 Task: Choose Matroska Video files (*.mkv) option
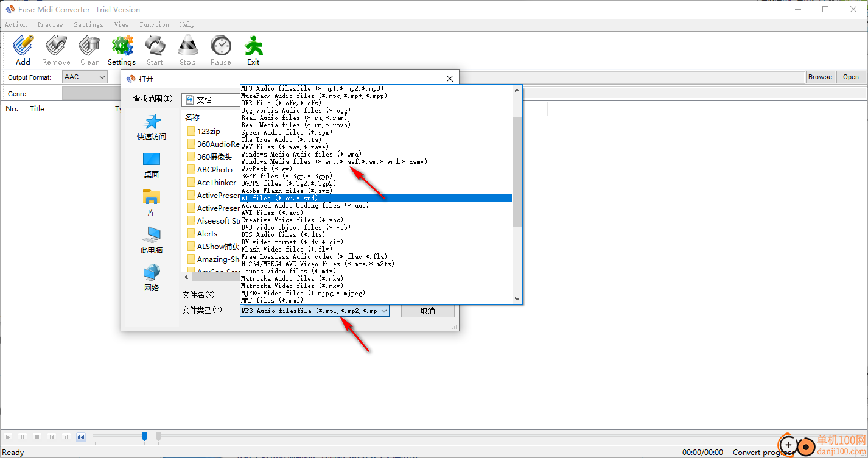coord(376,286)
